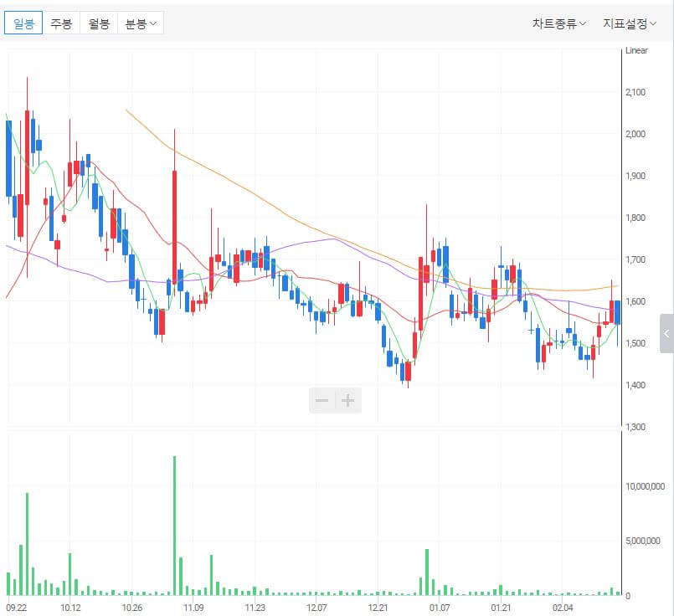This screenshot has width=674, height=616.
Task: Click the 1,800 price axis label
Action: (635, 218)
